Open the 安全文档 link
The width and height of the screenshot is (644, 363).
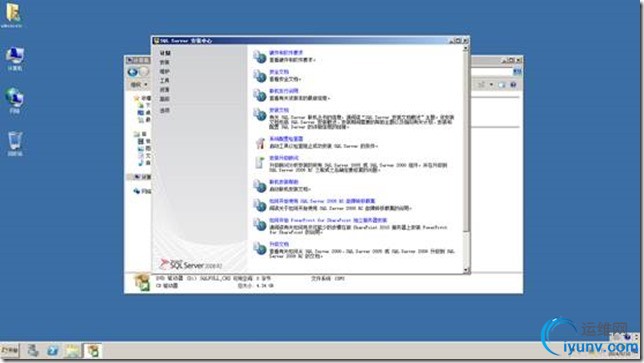(x=279, y=72)
